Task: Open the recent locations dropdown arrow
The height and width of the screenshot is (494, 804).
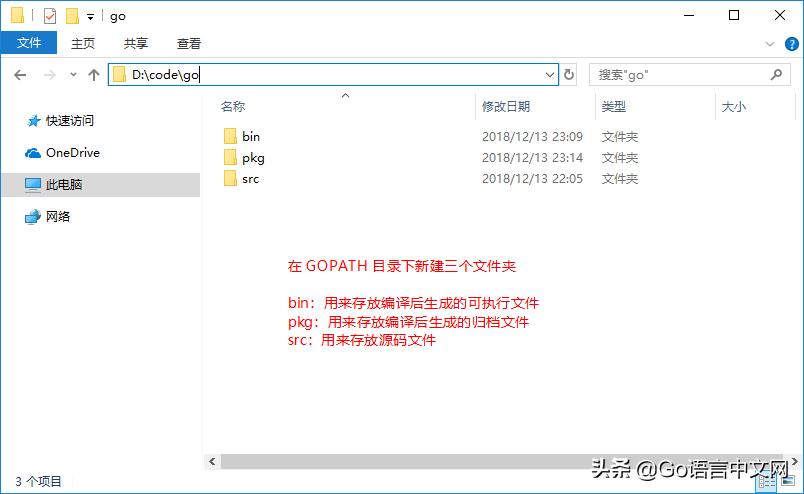Action: (x=73, y=75)
